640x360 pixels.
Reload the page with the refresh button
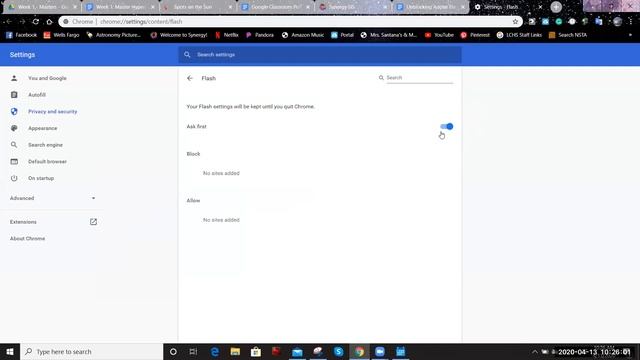[36, 22]
